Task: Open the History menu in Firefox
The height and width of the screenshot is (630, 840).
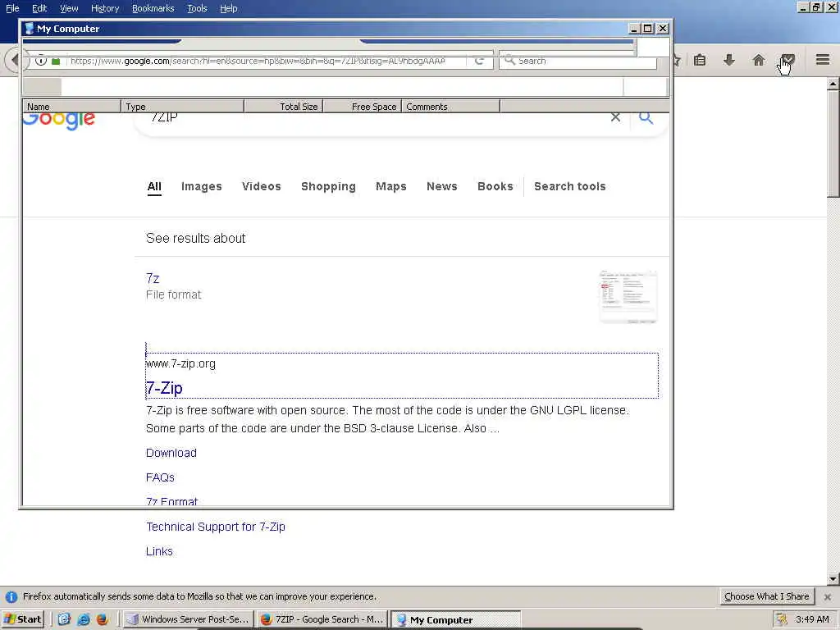Action: pos(104,8)
